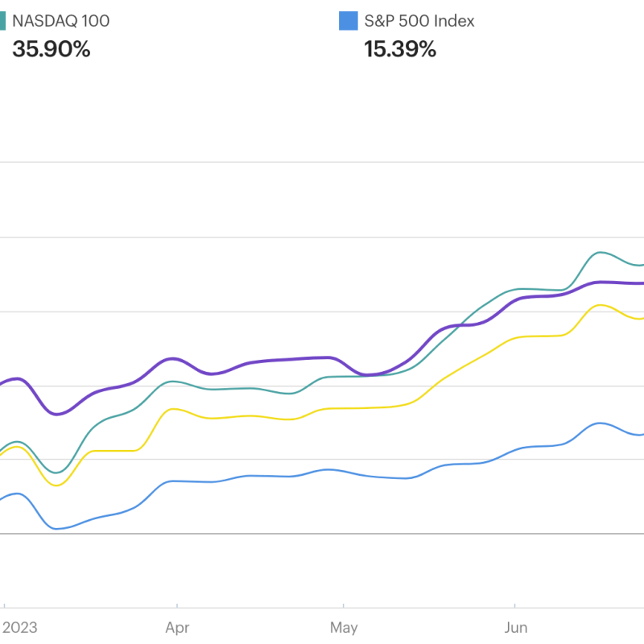Choose the Jun label on the time axis
This screenshot has width=644, height=644.
pyautogui.click(x=516, y=627)
